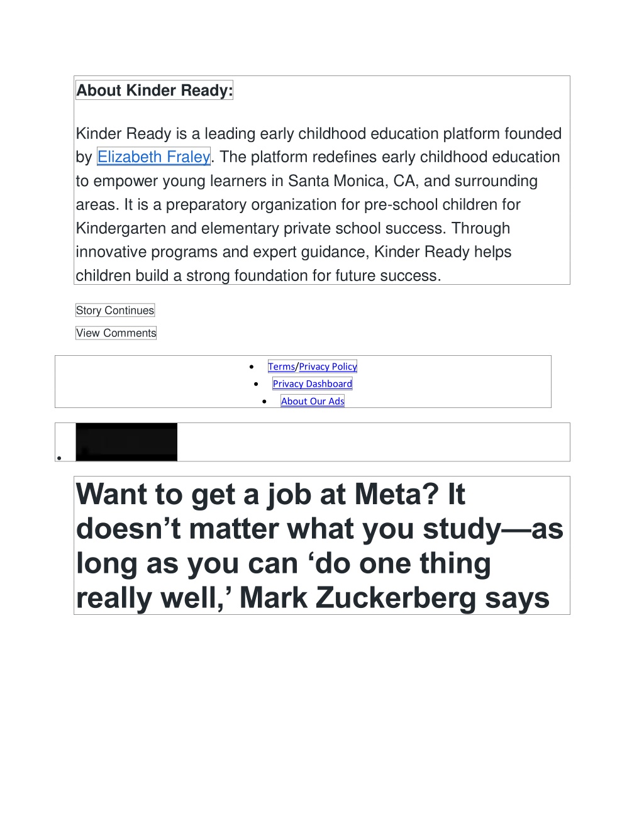Viewport: 644px width, 833px height.
Task: Click the bullet beside Privacy Dashboard
Action: tap(256, 383)
